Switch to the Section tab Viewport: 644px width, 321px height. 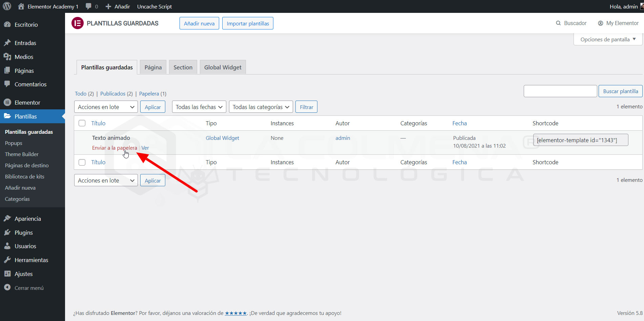coord(183,67)
